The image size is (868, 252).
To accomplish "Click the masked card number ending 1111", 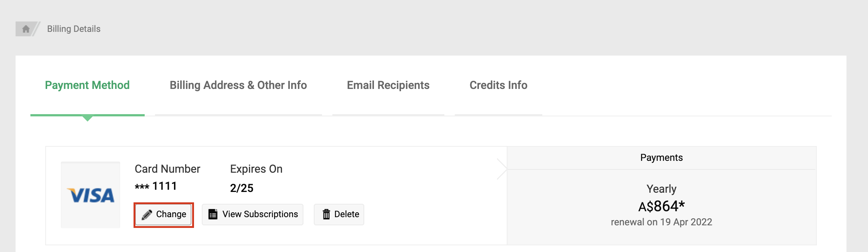I will coord(156,186).
